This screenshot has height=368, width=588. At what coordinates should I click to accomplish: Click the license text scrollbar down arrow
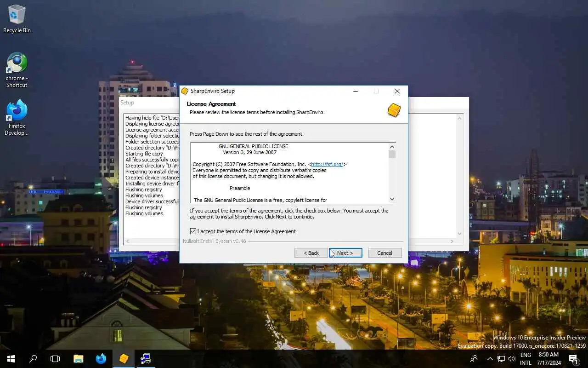[392, 199]
